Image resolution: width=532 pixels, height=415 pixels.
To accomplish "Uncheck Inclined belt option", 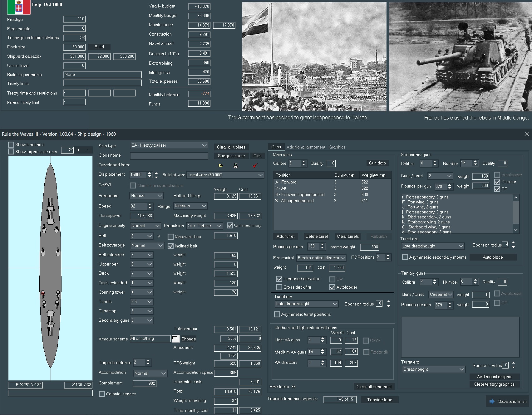I will pos(170,246).
